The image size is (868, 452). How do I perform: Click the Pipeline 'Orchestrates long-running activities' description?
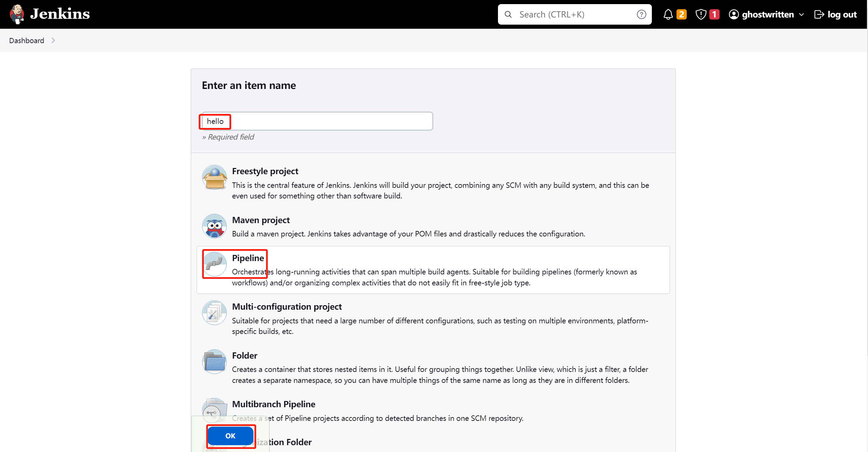click(434, 277)
